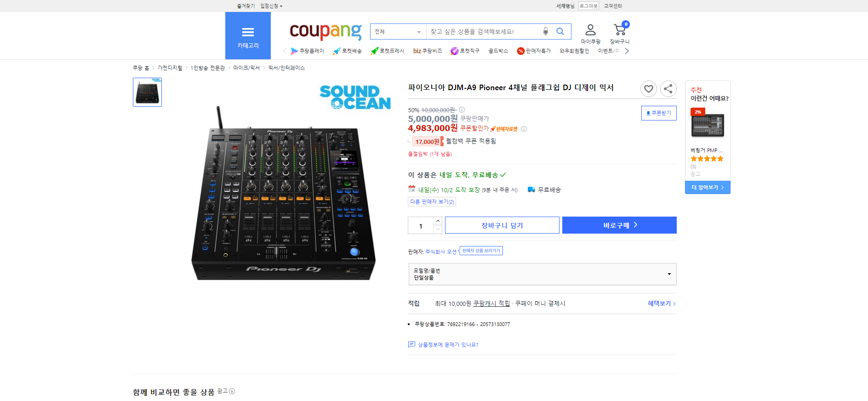Click info icon beside 판매자로켓 badge
Image resolution: width=868 pixels, height=401 pixels.
(x=524, y=129)
